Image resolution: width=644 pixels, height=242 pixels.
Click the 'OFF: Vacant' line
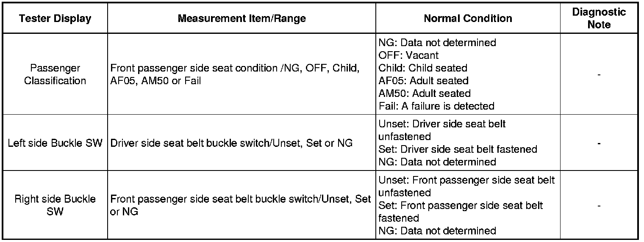click(408, 55)
